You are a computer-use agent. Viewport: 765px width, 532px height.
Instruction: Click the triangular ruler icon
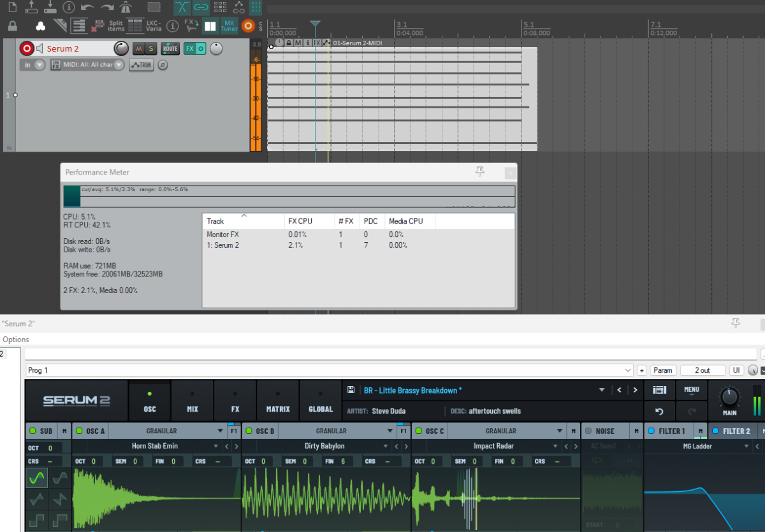59,26
